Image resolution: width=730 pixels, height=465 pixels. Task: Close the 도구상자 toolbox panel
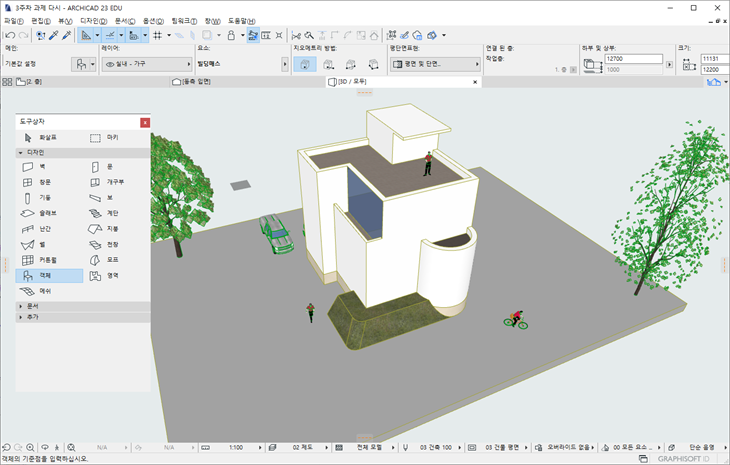click(145, 122)
